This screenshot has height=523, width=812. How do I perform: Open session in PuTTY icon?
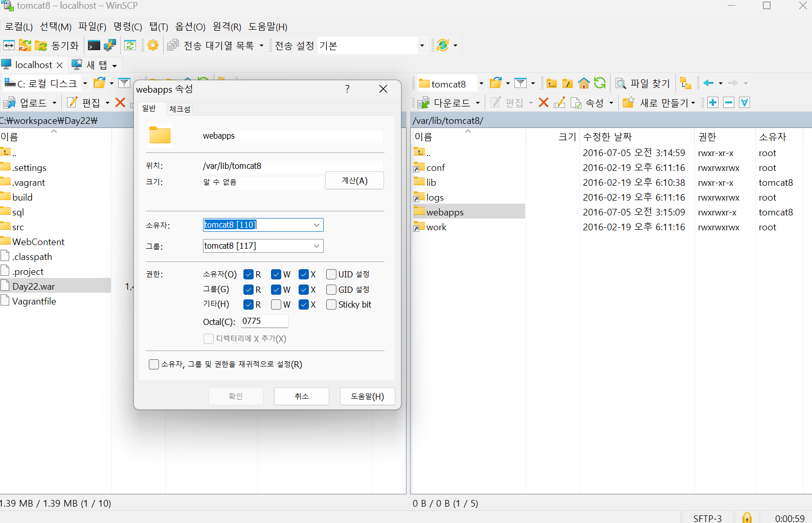(x=110, y=46)
